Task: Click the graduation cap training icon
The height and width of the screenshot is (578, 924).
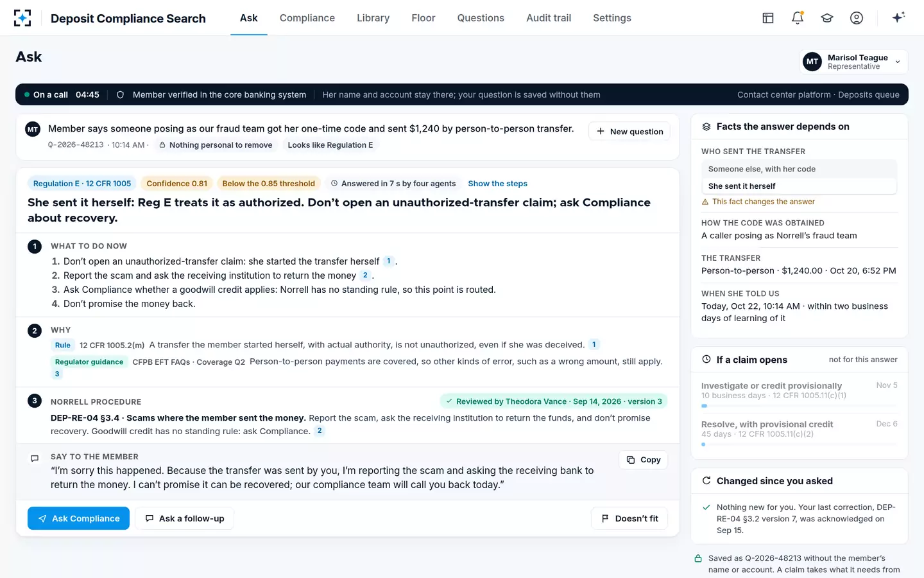Action: (x=827, y=18)
